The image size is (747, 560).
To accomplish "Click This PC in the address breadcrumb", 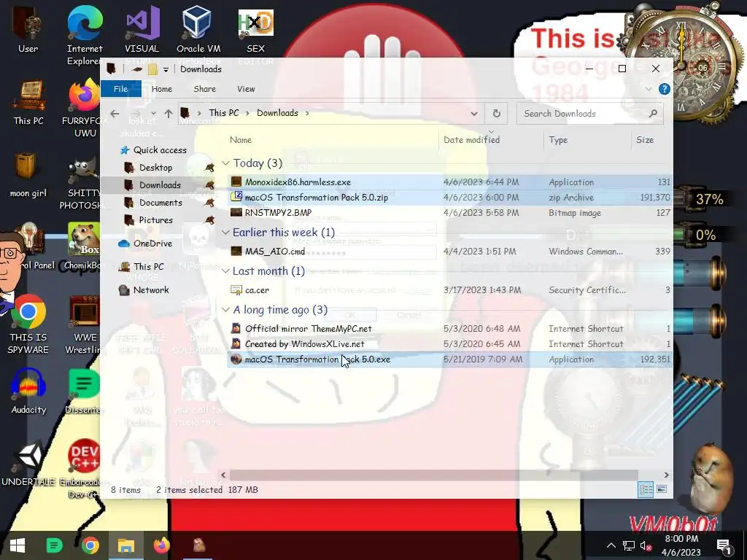I will click(224, 113).
